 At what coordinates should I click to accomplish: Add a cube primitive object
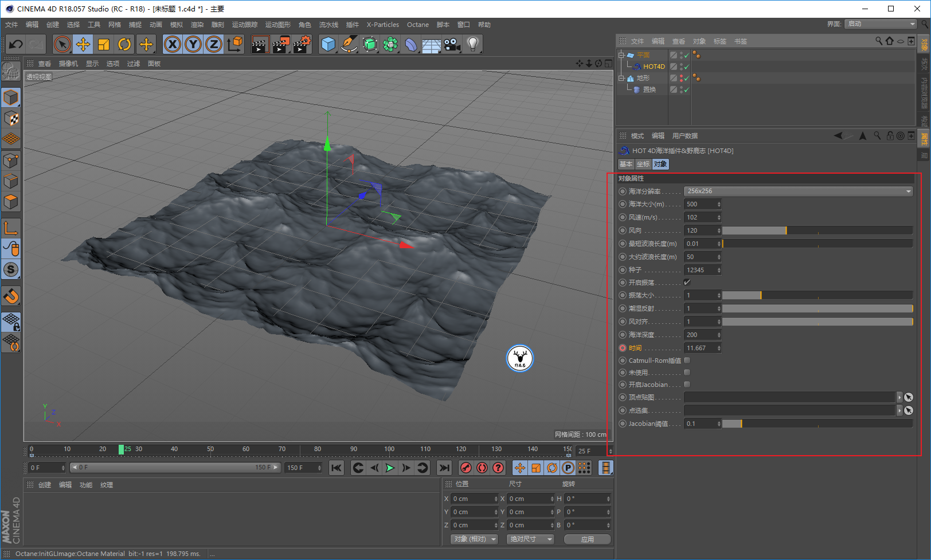tap(328, 44)
